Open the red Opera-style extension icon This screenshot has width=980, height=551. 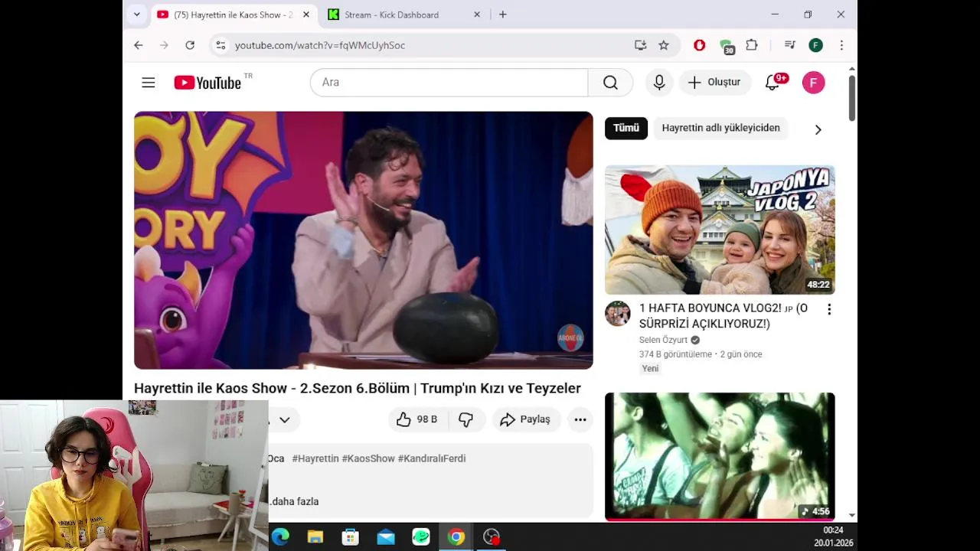pos(699,45)
